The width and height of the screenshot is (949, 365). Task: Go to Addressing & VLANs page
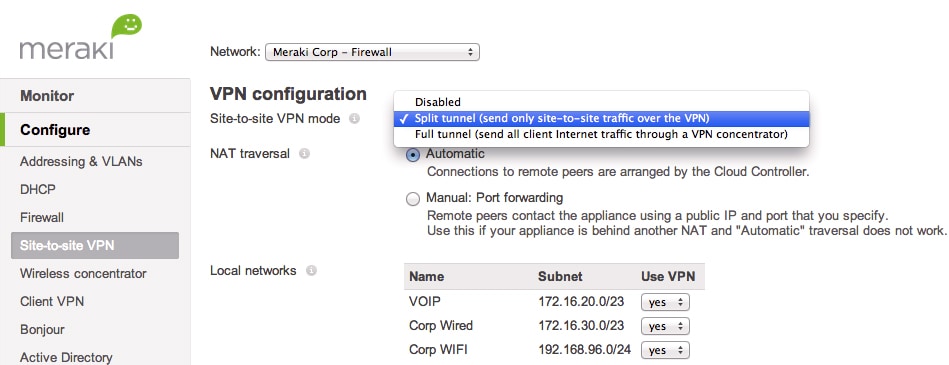pos(81,162)
